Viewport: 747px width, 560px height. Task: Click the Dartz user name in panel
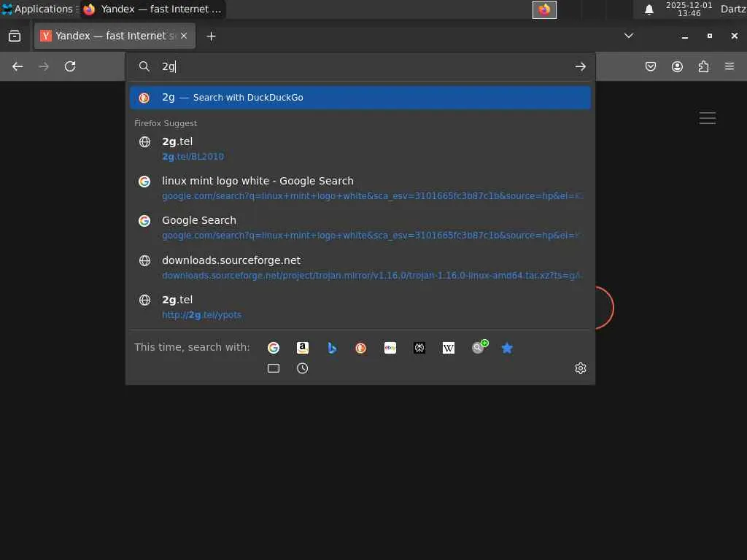733,9
